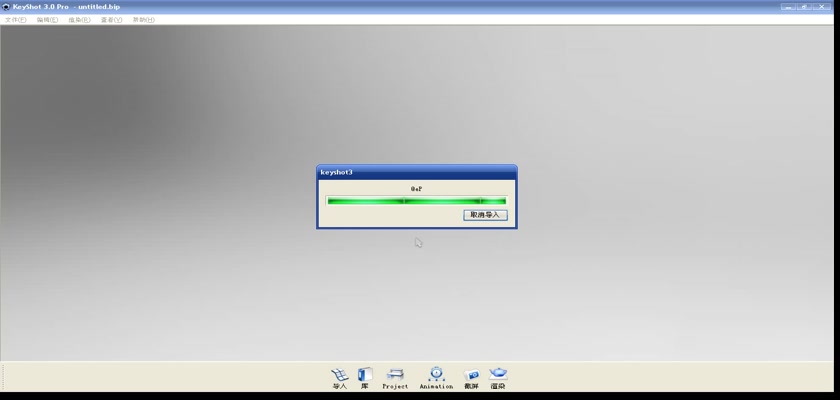Open the Render (渲染) menu in menu bar

(79, 20)
